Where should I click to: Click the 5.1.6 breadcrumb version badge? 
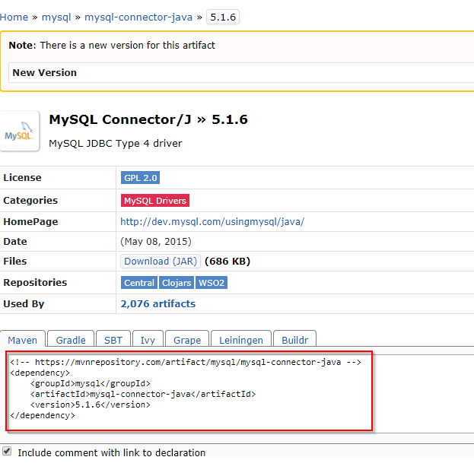(223, 17)
